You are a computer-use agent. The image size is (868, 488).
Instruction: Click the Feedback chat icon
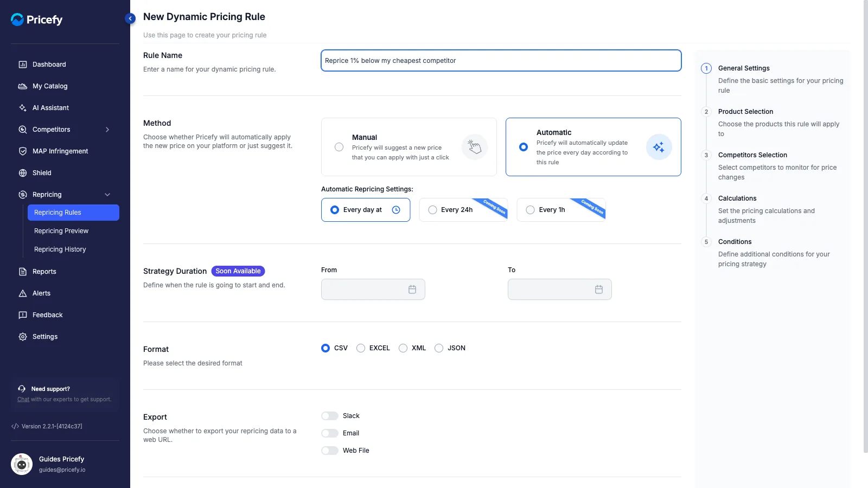[x=23, y=315]
